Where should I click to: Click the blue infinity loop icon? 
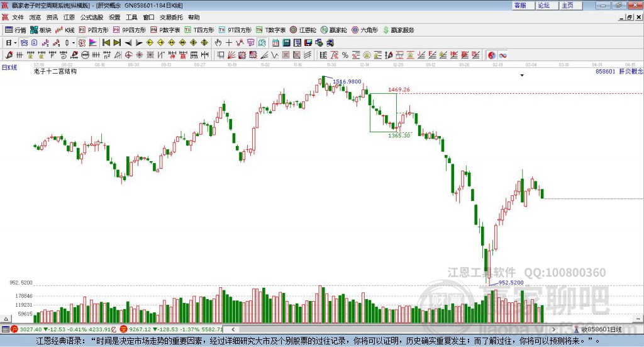502,55
